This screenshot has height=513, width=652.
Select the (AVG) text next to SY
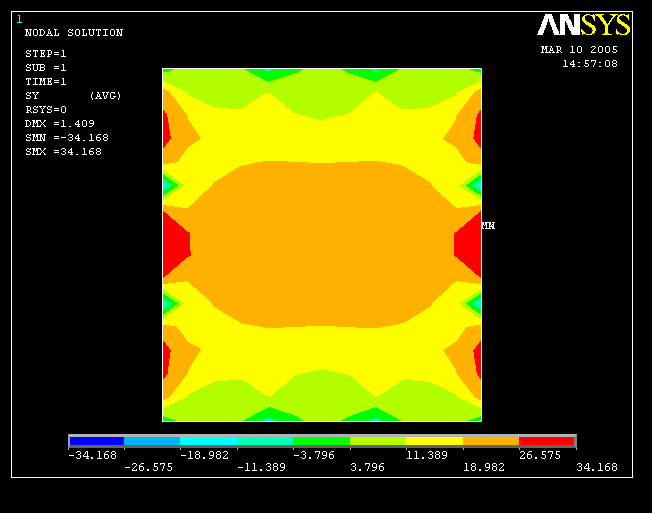[105, 96]
